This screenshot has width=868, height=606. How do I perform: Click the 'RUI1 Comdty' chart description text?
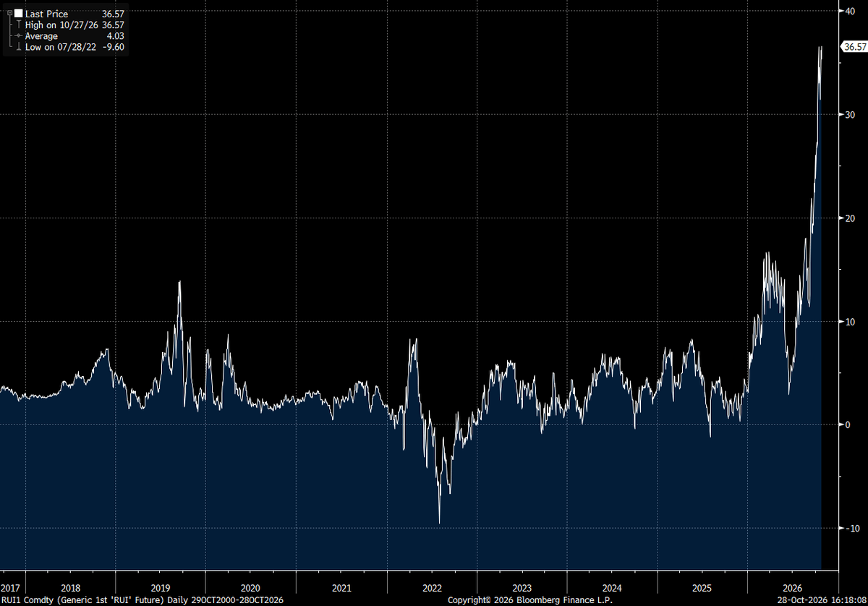click(x=142, y=600)
